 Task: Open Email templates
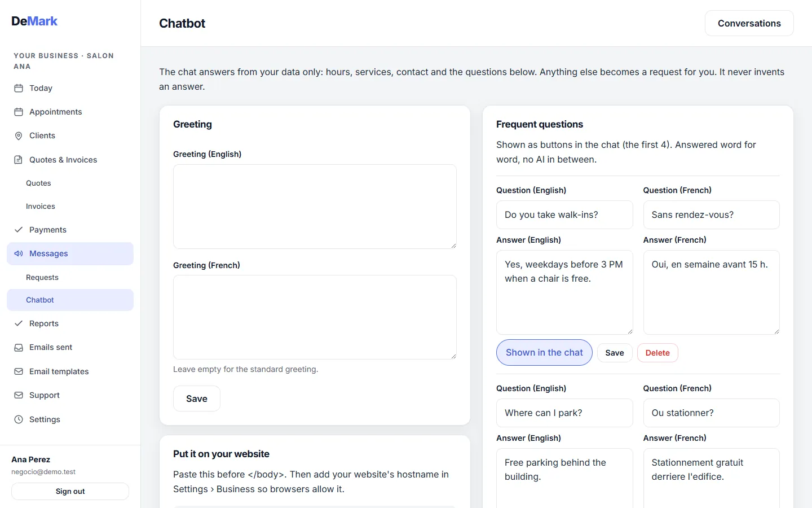coord(70,371)
